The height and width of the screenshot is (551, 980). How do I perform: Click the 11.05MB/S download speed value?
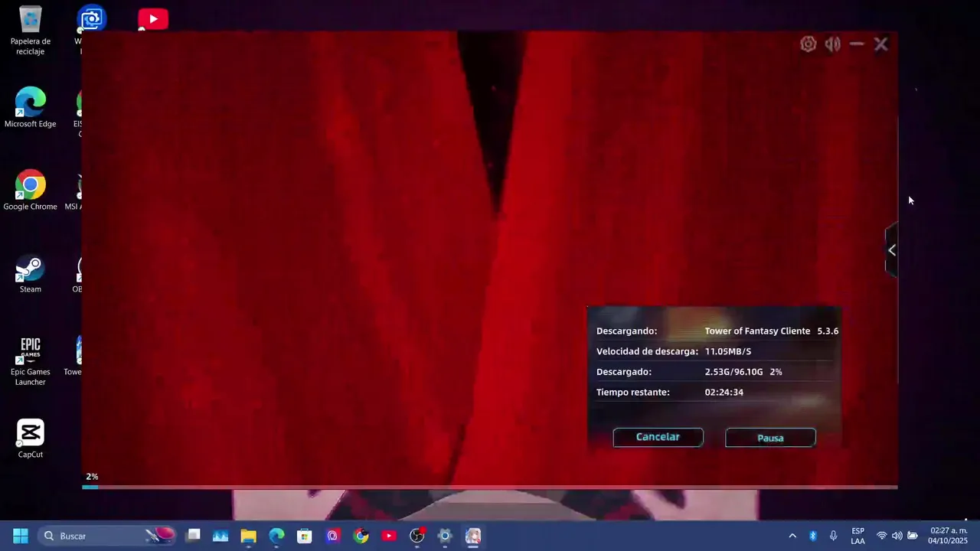click(x=728, y=351)
